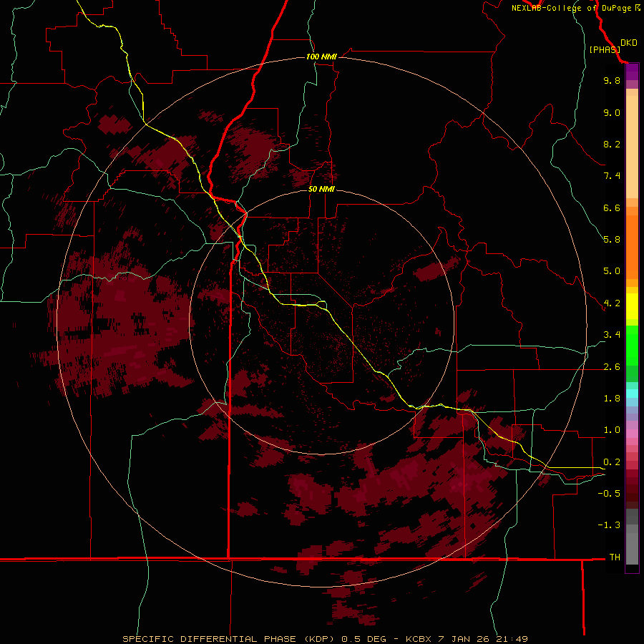Screen dimensions: 644x644
Task: Click the 4.2 scale value
Action: tap(612, 303)
